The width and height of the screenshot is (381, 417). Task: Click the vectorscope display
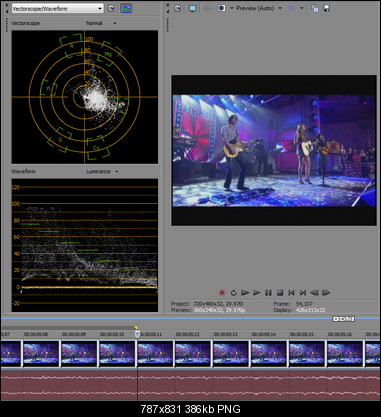click(85, 97)
